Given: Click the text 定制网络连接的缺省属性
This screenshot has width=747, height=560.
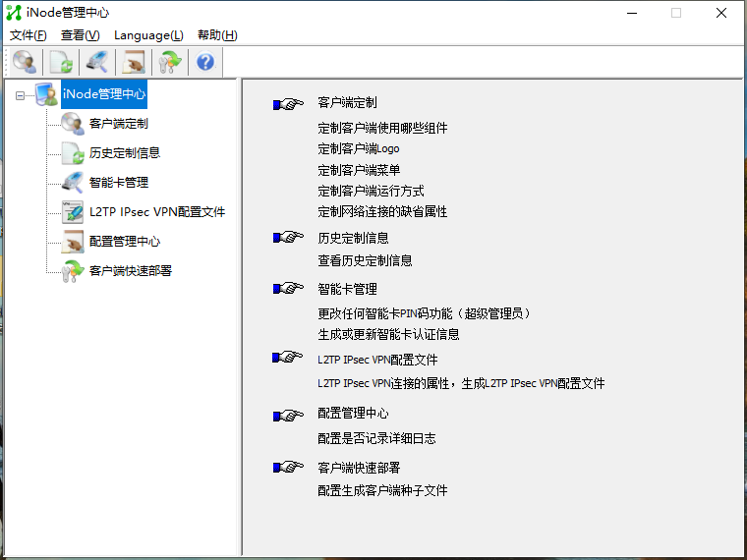Looking at the screenshot, I should point(382,212).
